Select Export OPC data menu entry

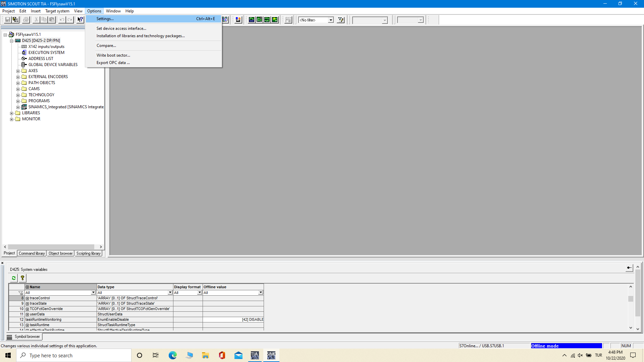113,63
